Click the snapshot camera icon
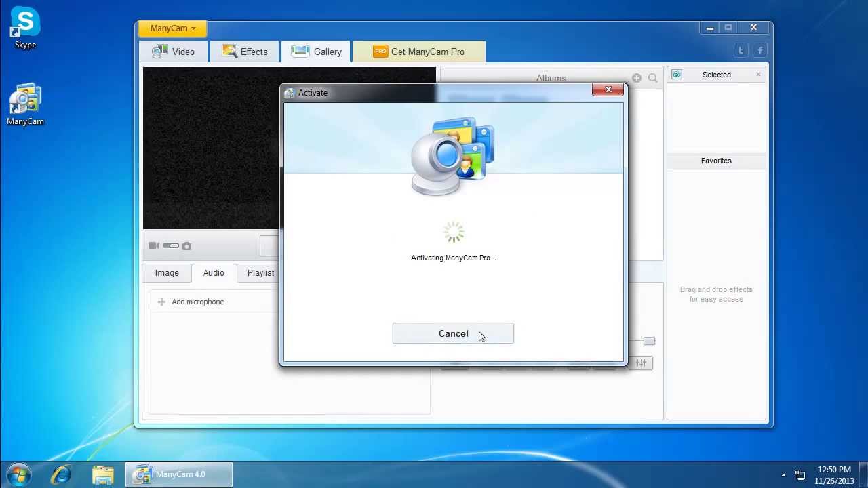This screenshot has height=488, width=868. 186,246
